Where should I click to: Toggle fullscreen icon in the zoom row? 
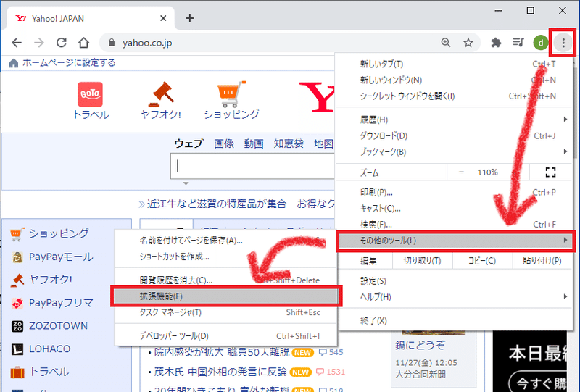tap(550, 172)
